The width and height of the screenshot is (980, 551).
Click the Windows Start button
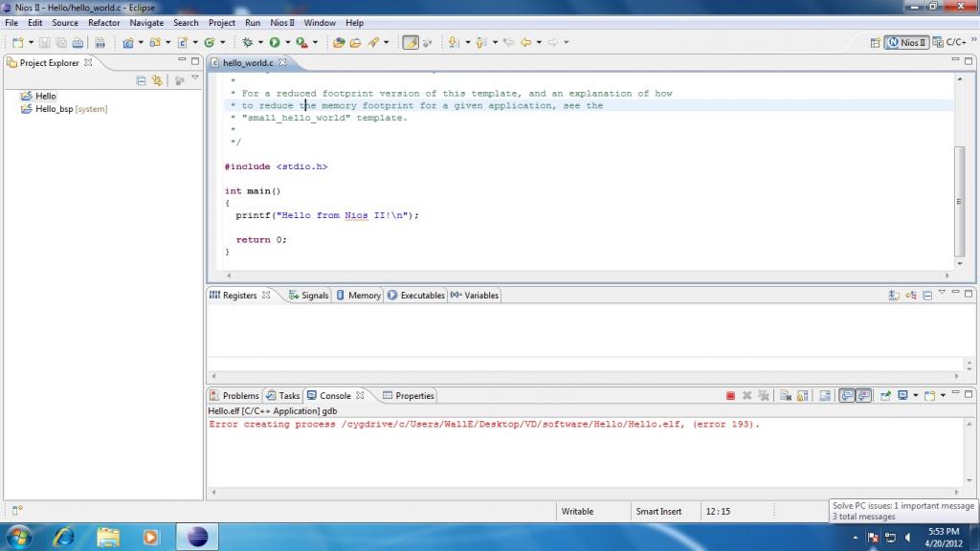click(x=19, y=537)
